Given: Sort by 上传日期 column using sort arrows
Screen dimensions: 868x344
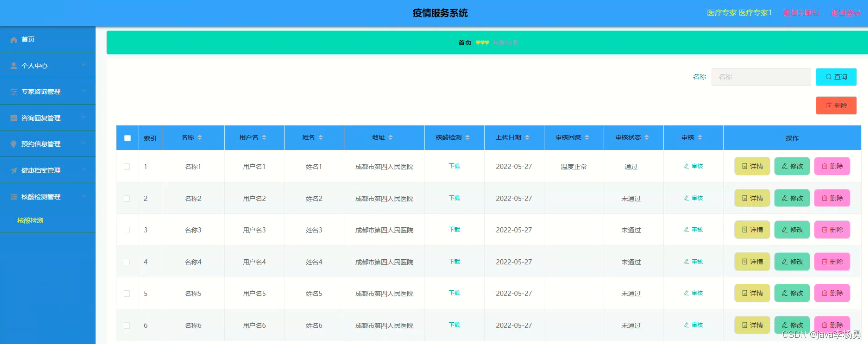Looking at the screenshot, I should 527,138.
